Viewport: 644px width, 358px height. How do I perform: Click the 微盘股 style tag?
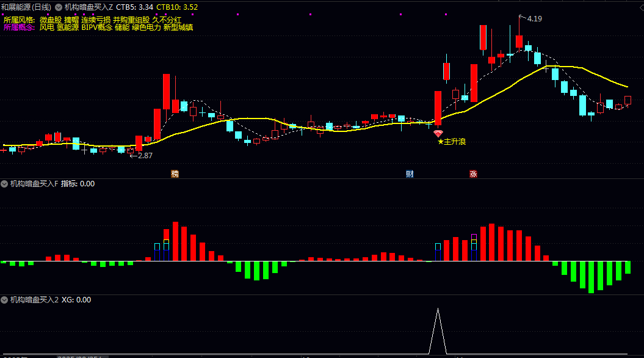click(51, 20)
